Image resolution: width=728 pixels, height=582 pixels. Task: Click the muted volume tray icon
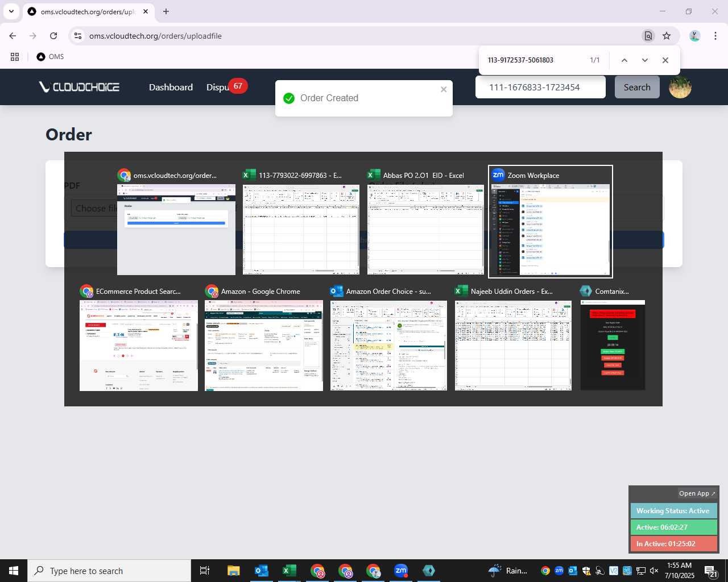coord(655,571)
